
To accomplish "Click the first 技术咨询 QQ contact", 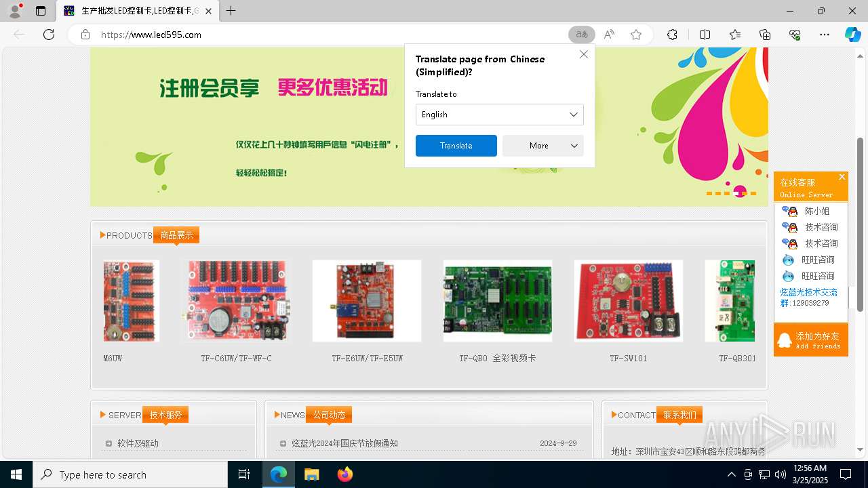I will click(810, 227).
